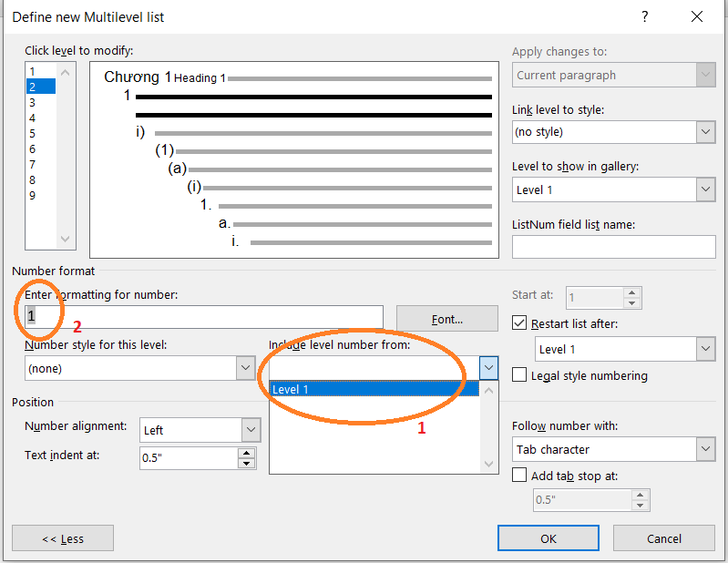Click the Less button to collapse options
The width and height of the screenshot is (728, 563).
[63, 538]
